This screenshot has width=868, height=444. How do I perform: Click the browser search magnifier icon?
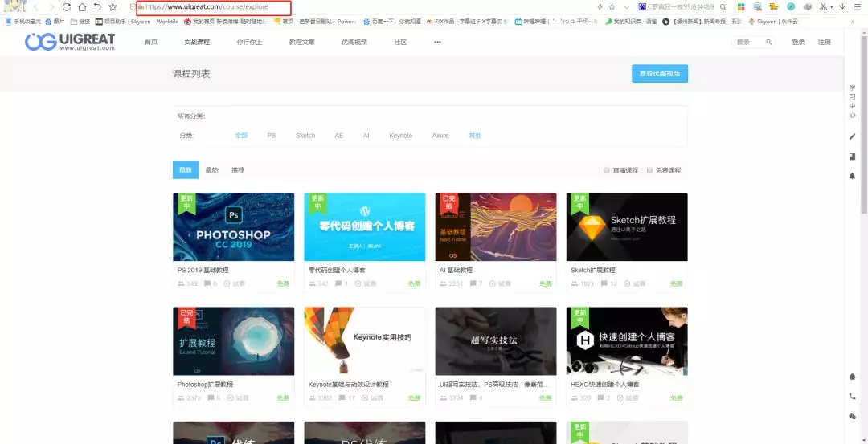(x=723, y=7)
